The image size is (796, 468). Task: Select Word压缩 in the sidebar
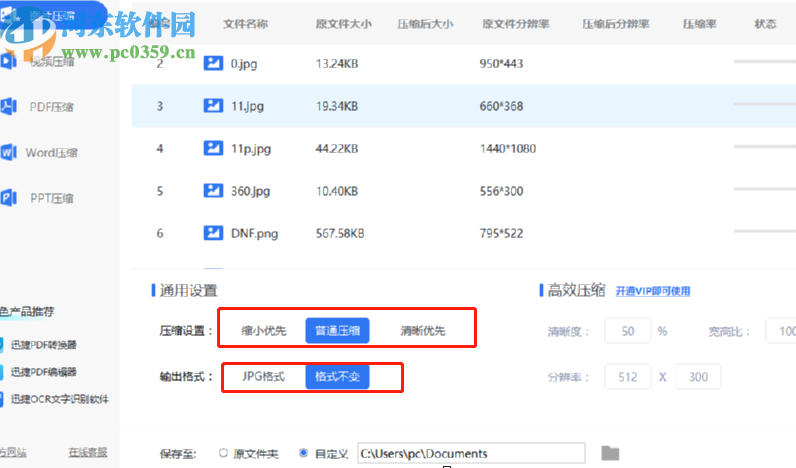coord(51,153)
